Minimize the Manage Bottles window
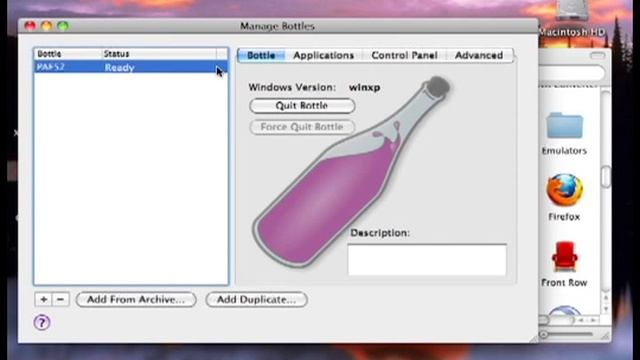This screenshot has height=360, width=640. 47,26
